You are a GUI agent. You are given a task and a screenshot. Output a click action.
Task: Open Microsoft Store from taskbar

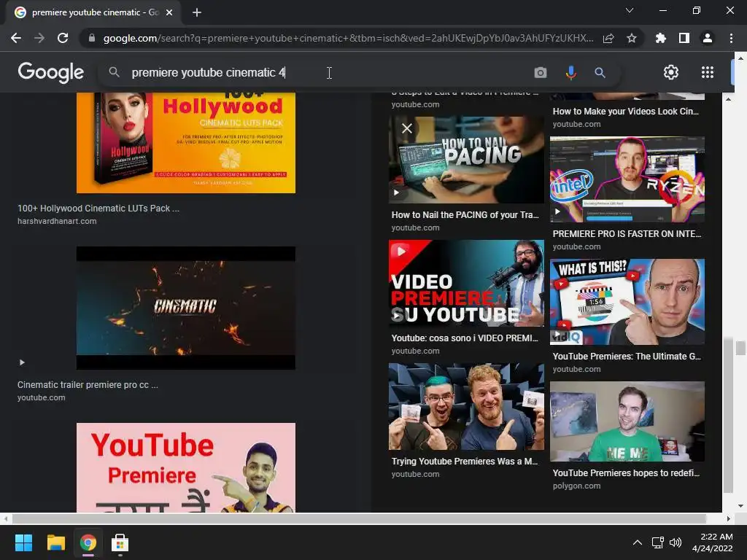(120, 542)
